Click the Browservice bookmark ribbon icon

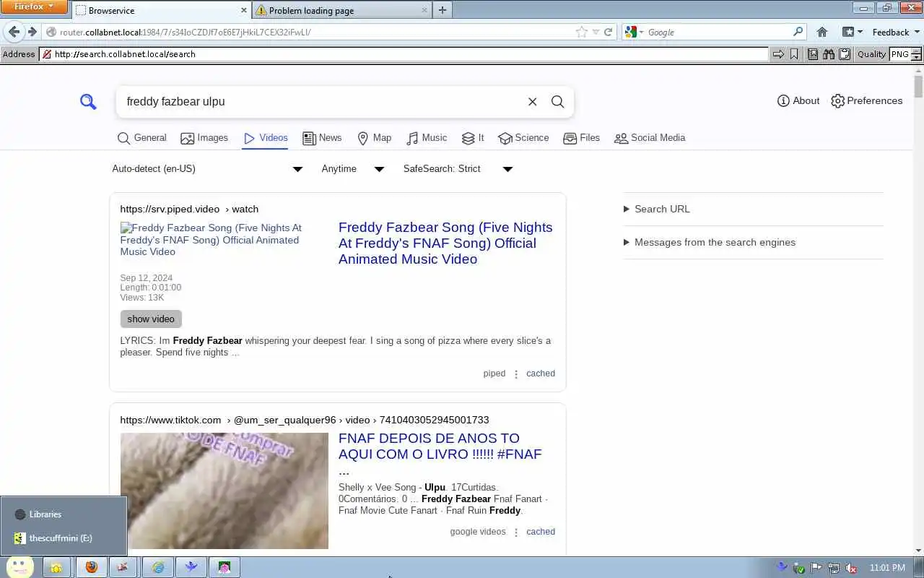(794, 54)
